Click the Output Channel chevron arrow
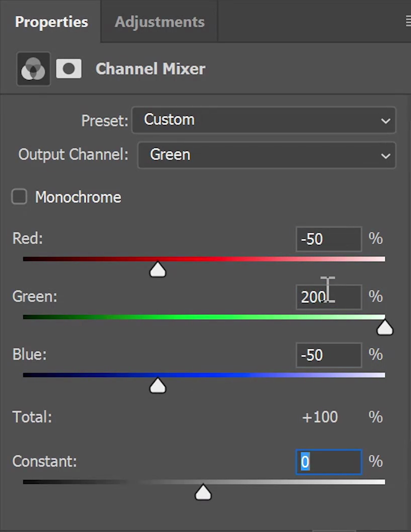Screen dimensions: 411x532 coord(385,156)
